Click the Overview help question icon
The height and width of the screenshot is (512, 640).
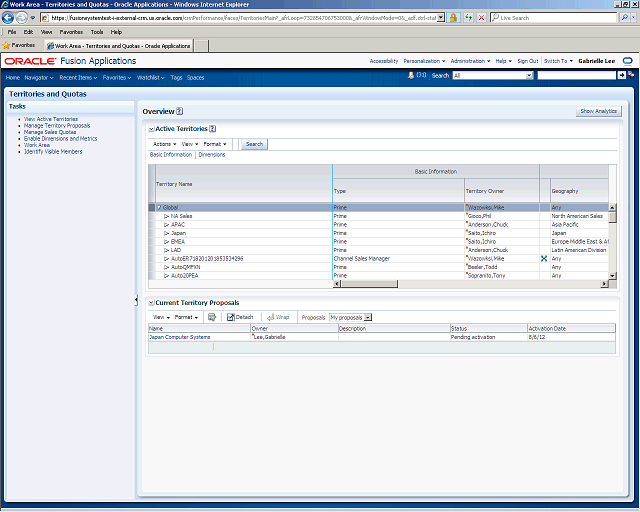(180, 111)
